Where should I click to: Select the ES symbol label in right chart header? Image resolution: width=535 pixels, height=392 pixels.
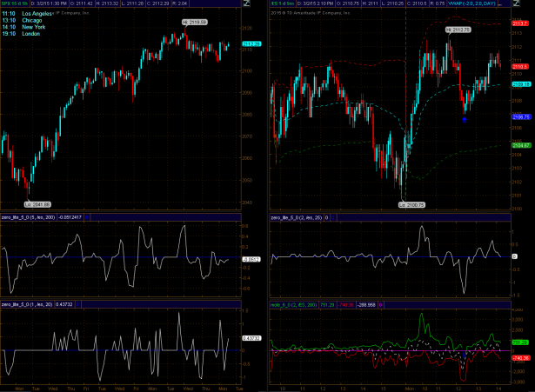tap(283, 3)
